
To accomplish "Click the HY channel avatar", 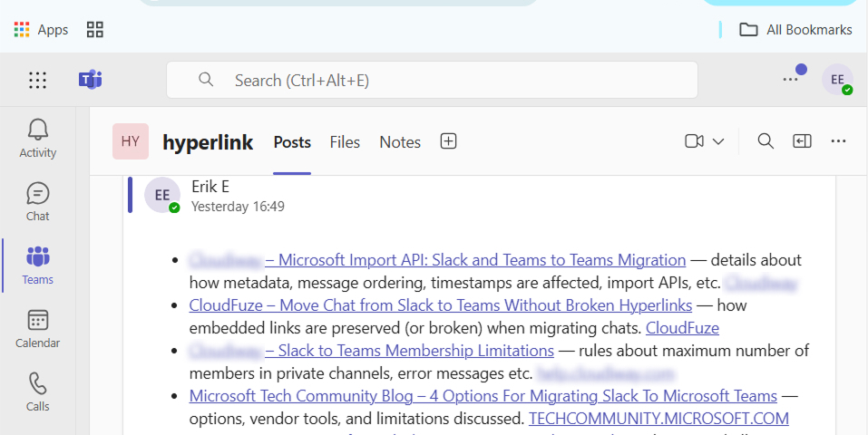I will pos(131,141).
